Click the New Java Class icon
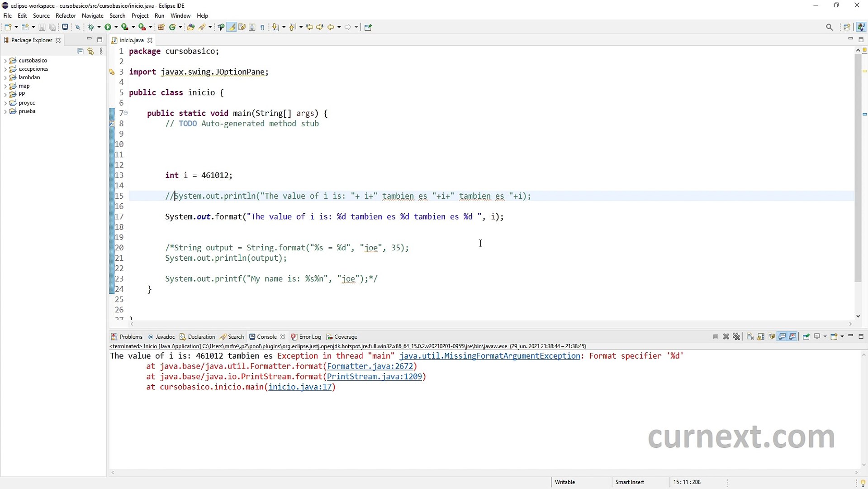The width and height of the screenshot is (868, 489). click(172, 27)
